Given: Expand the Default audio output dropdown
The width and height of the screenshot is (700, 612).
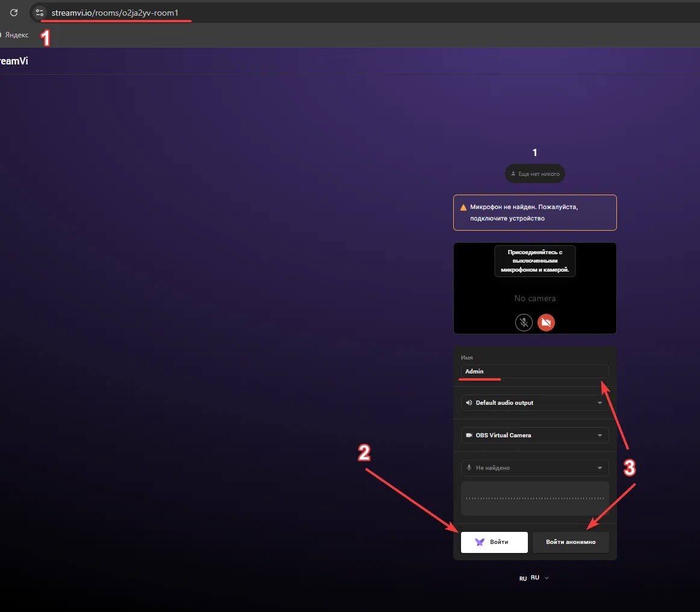Looking at the screenshot, I should (535, 402).
